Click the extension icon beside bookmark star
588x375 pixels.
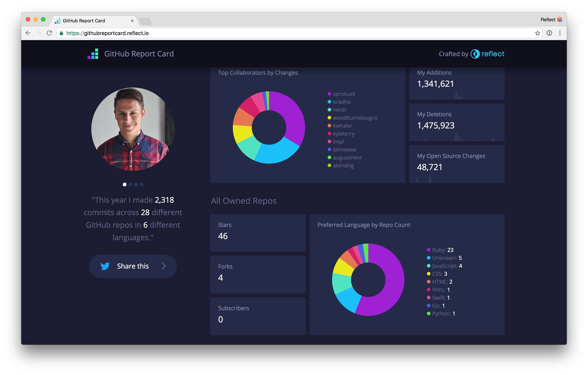tap(549, 33)
